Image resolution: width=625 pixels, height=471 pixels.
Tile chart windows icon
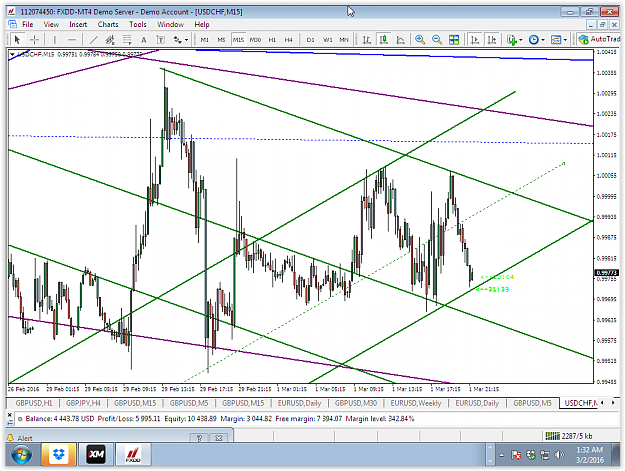point(454,39)
